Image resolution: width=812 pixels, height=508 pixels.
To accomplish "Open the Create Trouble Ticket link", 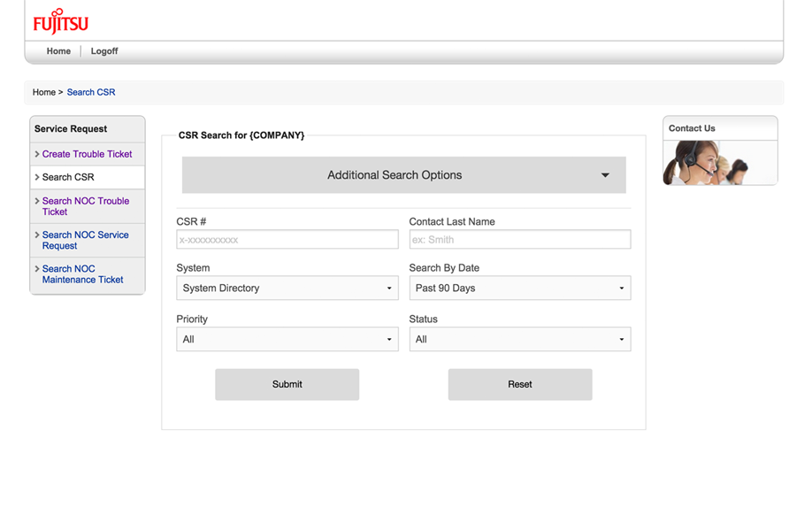I will pyautogui.click(x=87, y=154).
